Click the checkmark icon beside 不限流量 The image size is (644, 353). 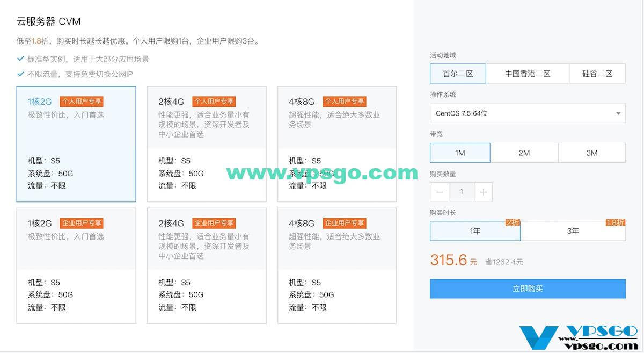point(20,74)
